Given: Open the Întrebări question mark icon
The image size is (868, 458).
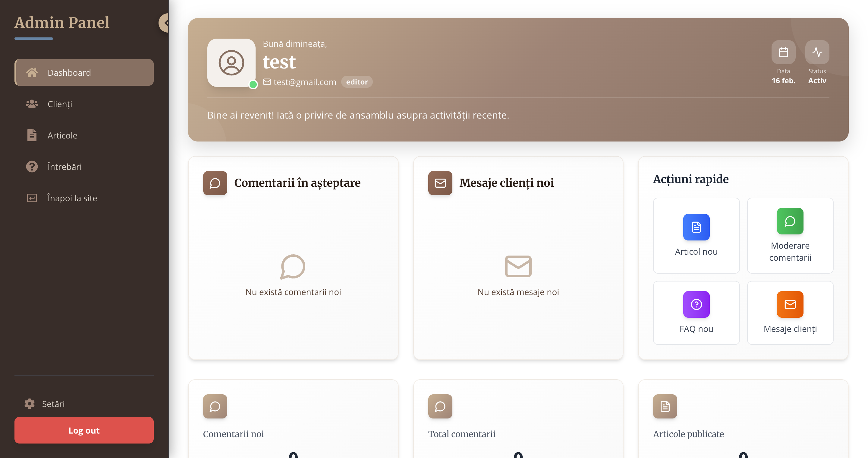Looking at the screenshot, I should point(32,167).
